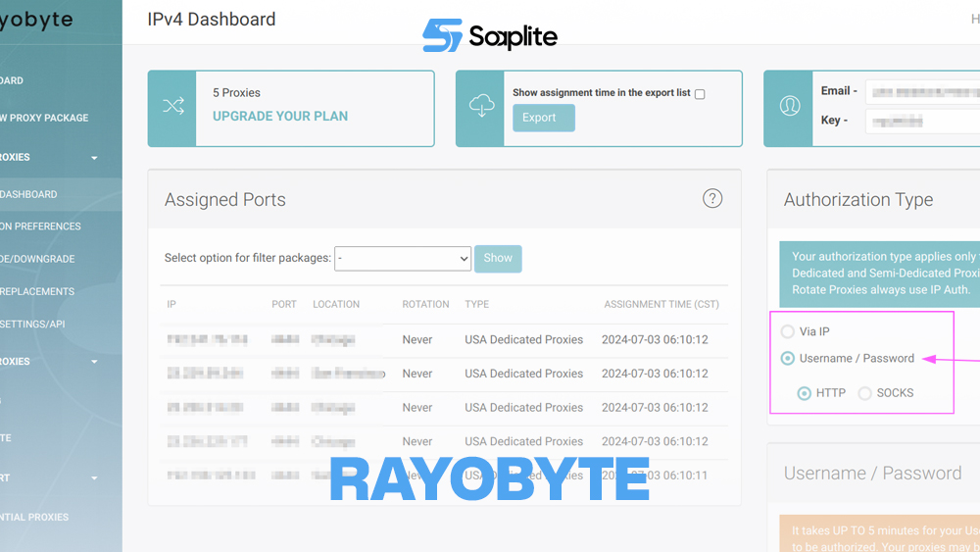
Task: Click the 5 Proxies text
Action: [236, 92]
